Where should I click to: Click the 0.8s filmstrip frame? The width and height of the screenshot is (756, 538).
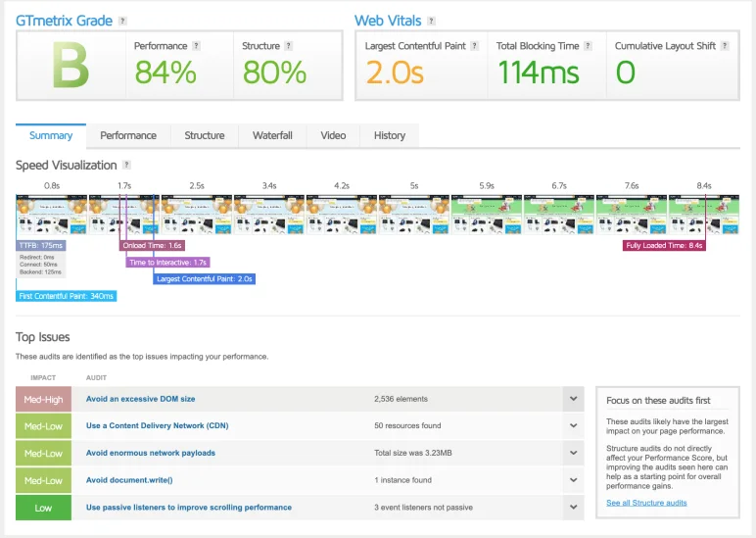point(52,215)
